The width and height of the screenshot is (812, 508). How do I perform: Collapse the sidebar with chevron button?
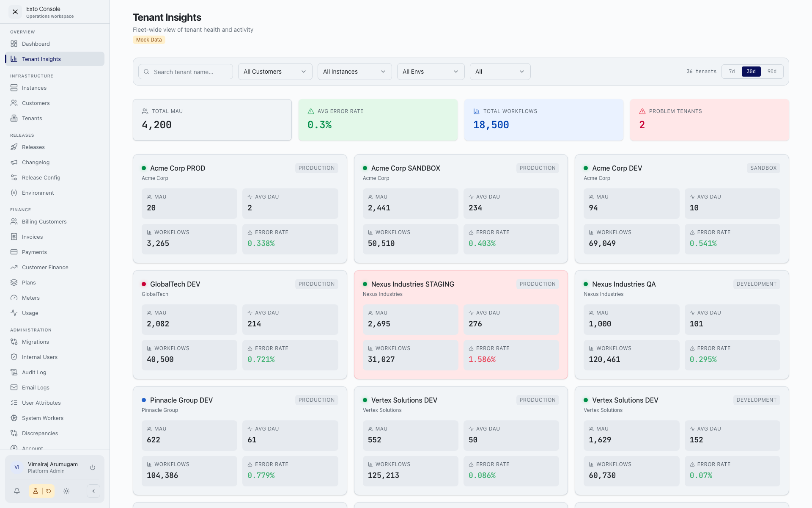(x=93, y=491)
